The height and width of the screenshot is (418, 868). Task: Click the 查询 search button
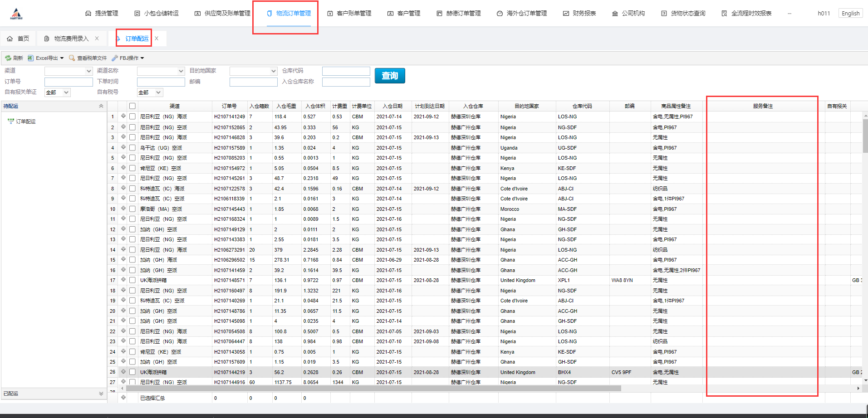tap(390, 76)
